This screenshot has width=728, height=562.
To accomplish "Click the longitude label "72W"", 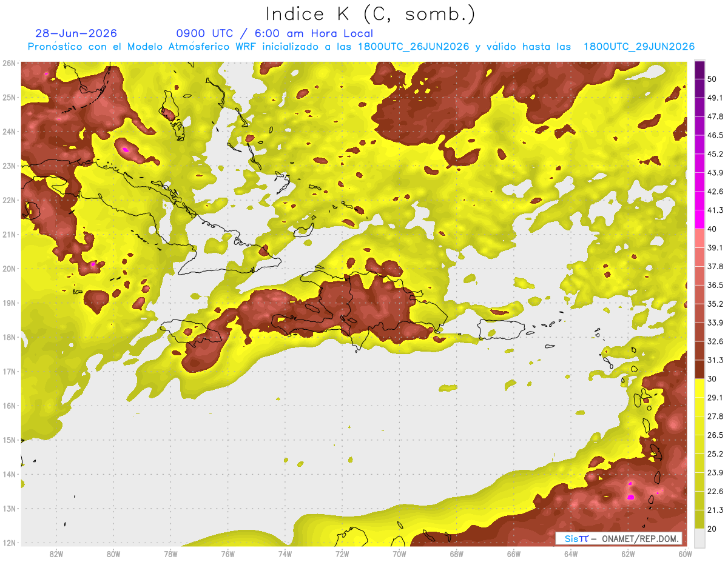I will coord(342,554).
